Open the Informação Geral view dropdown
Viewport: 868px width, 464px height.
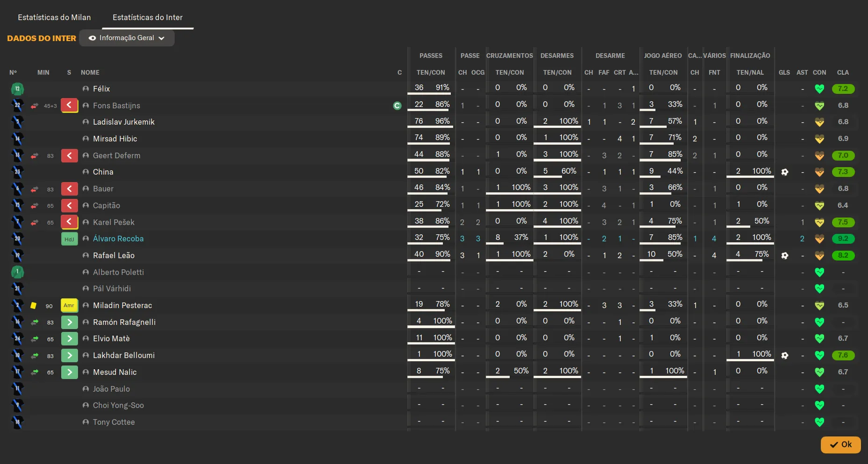pos(127,38)
